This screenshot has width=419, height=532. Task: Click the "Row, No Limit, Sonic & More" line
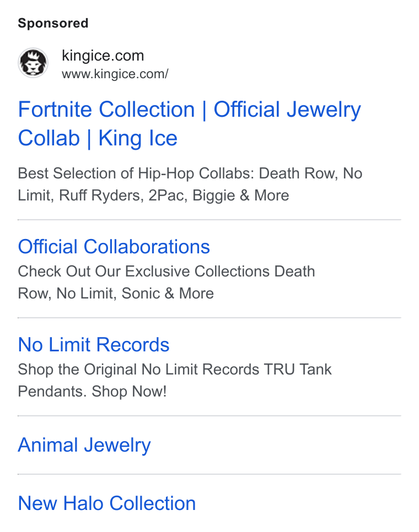(x=116, y=294)
